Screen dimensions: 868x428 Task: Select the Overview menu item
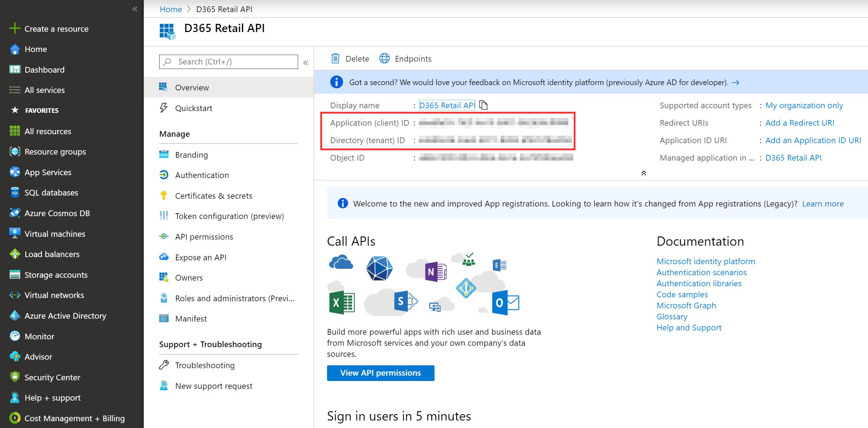click(228, 87)
